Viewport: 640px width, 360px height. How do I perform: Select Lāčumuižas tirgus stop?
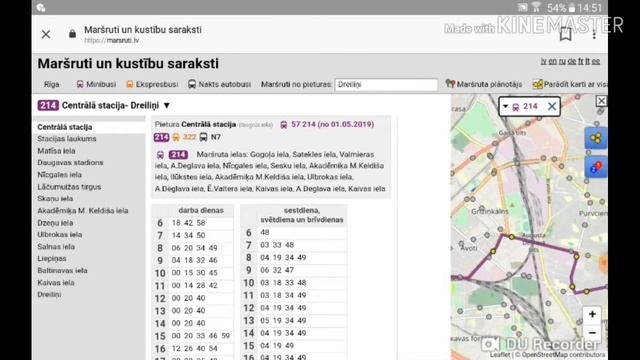69,187
